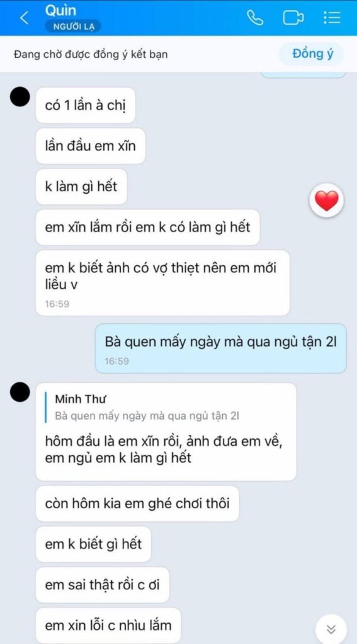Start a voice call with Quìn

pyautogui.click(x=255, y=18)
